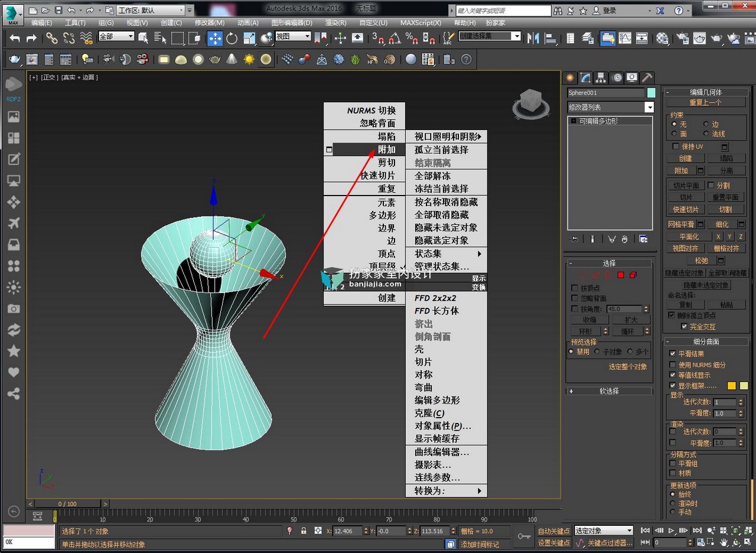Toggle 等值线显示 checkbox
756x553 pixels.
(x=673, y=375)
